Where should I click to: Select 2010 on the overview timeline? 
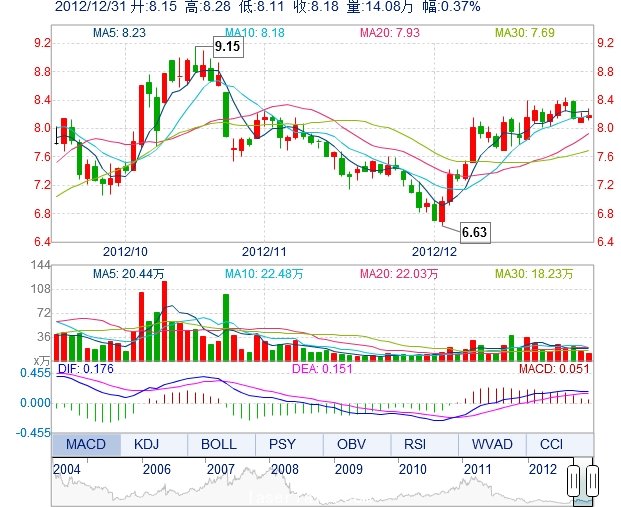click(x=411, y=468)
